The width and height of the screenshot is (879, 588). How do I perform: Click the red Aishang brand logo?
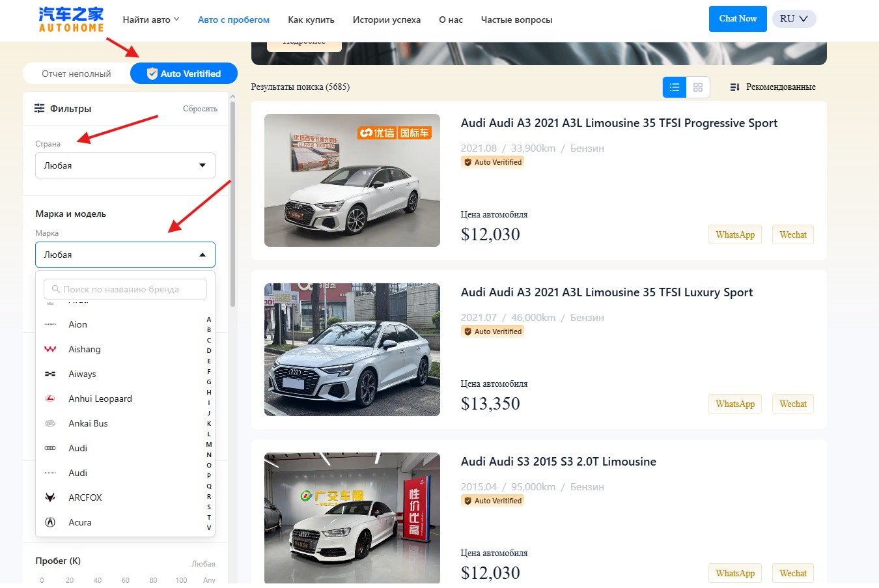pyautogui.click(x=50, y=349)
